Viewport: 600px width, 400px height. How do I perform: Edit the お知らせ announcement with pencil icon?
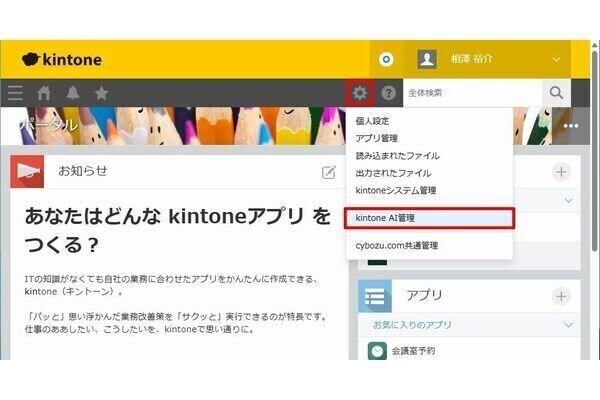click(x=328, y=172)
